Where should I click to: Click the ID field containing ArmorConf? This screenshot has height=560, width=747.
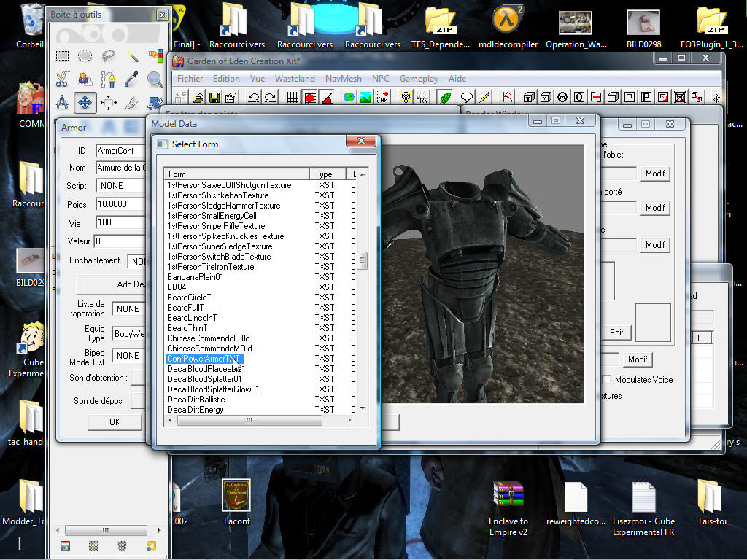(x=121, y=151)
